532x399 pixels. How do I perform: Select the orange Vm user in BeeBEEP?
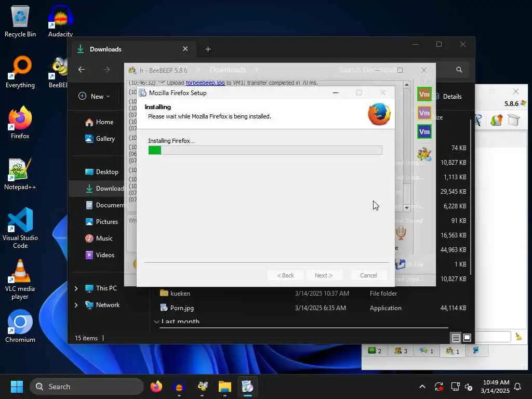[424, 95]
